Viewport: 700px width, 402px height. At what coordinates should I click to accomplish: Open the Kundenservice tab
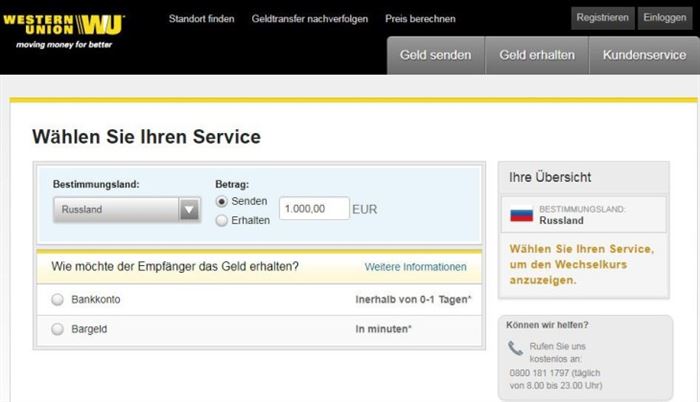644,55
